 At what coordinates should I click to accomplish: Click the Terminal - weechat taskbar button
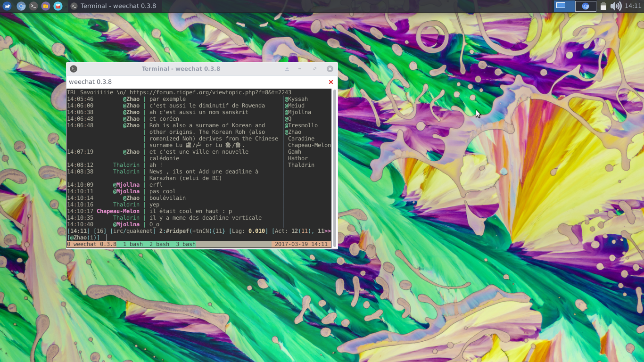(113, 6)
